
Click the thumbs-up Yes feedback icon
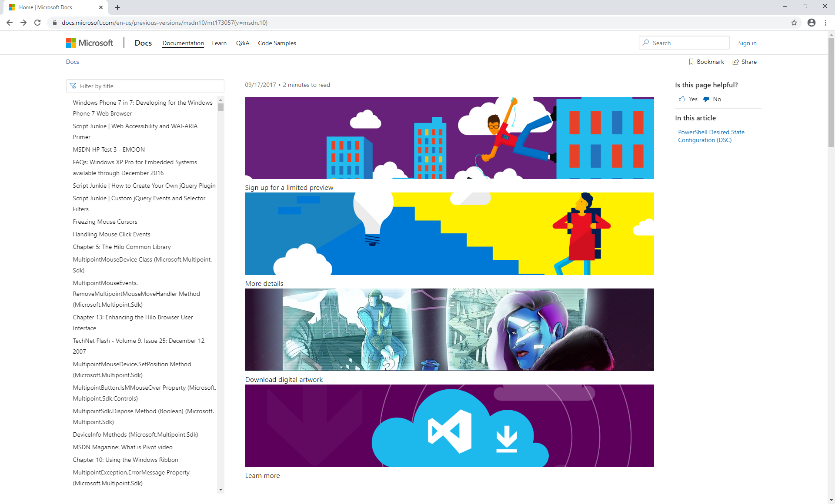682,99
